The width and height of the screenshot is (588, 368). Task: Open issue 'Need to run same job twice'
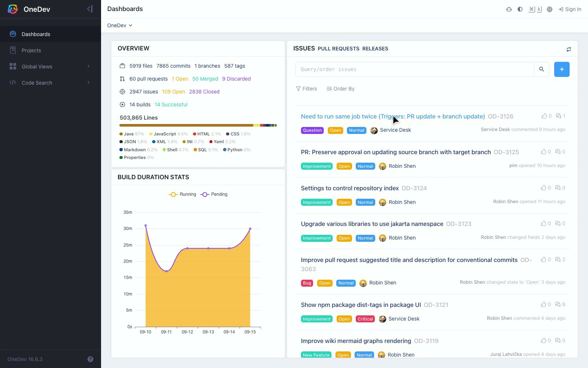393,116
